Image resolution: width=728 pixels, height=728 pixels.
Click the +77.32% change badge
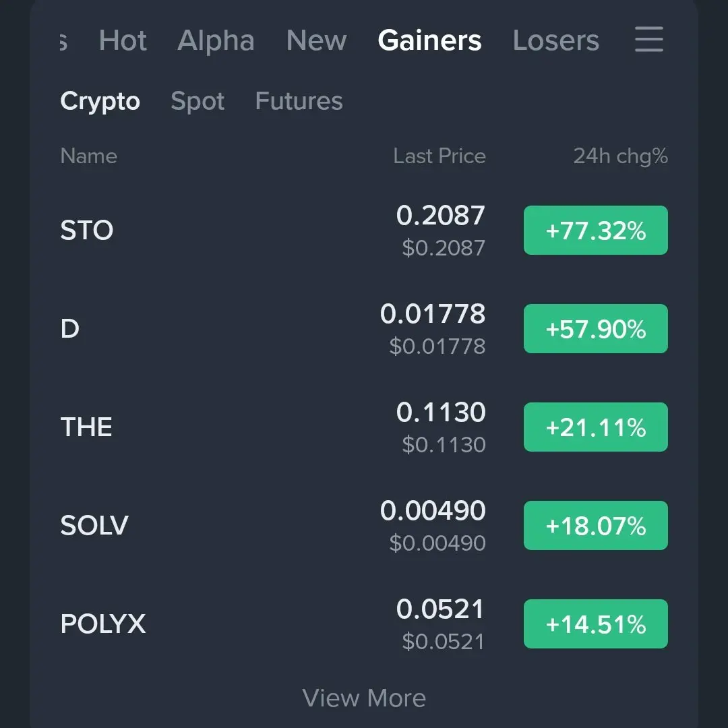(x=595, y=231)
